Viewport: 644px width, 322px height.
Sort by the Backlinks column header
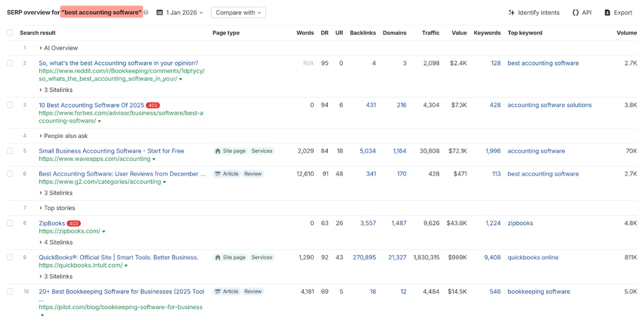click(363, 33)
